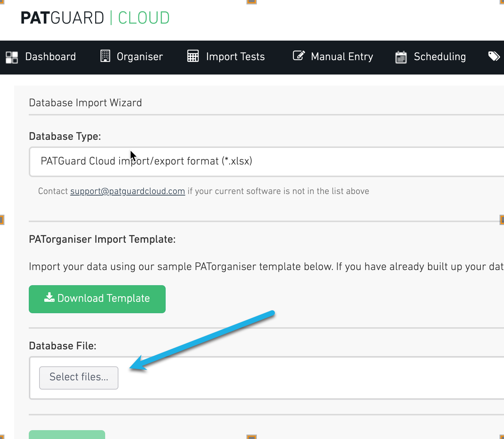Click the PATGuard Cloud logo
504x439 pixels.
click(95, 18)
